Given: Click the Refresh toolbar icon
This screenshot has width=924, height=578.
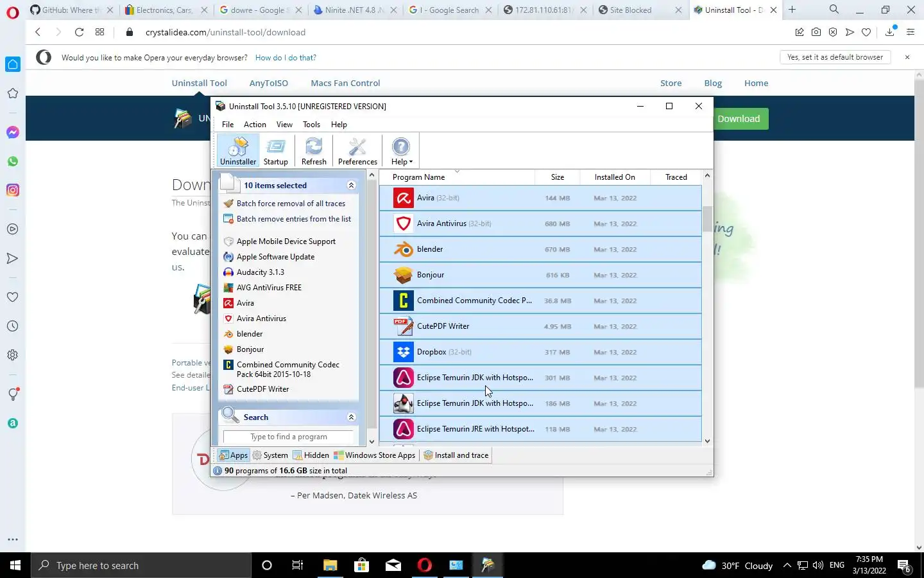Looking at the screenshot, I should 314,151.
